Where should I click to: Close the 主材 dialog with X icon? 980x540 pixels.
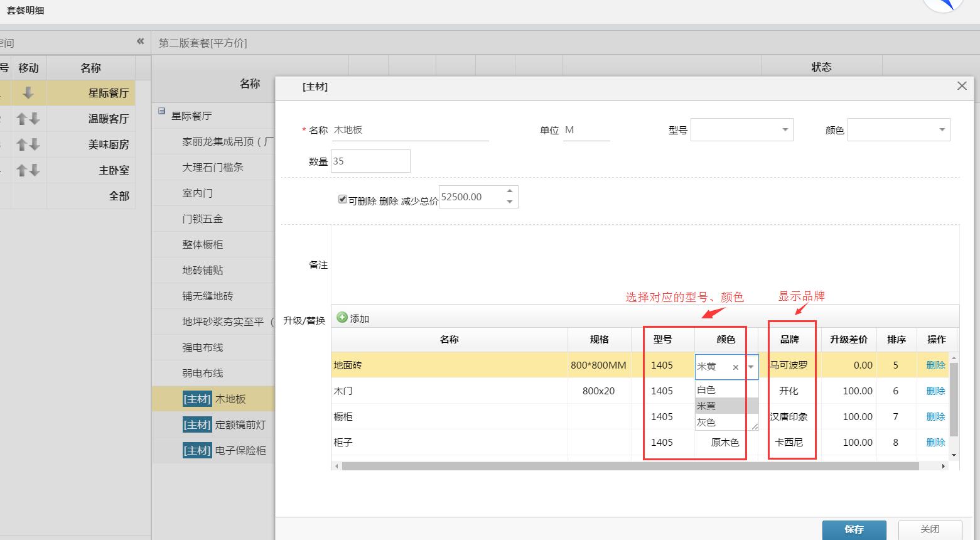(961, 86)
